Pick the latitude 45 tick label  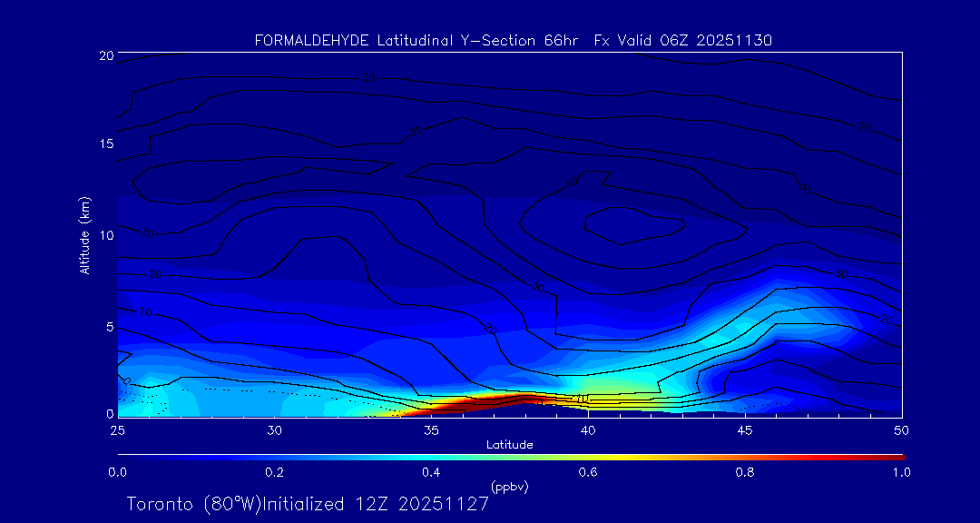tap(745, 429)
